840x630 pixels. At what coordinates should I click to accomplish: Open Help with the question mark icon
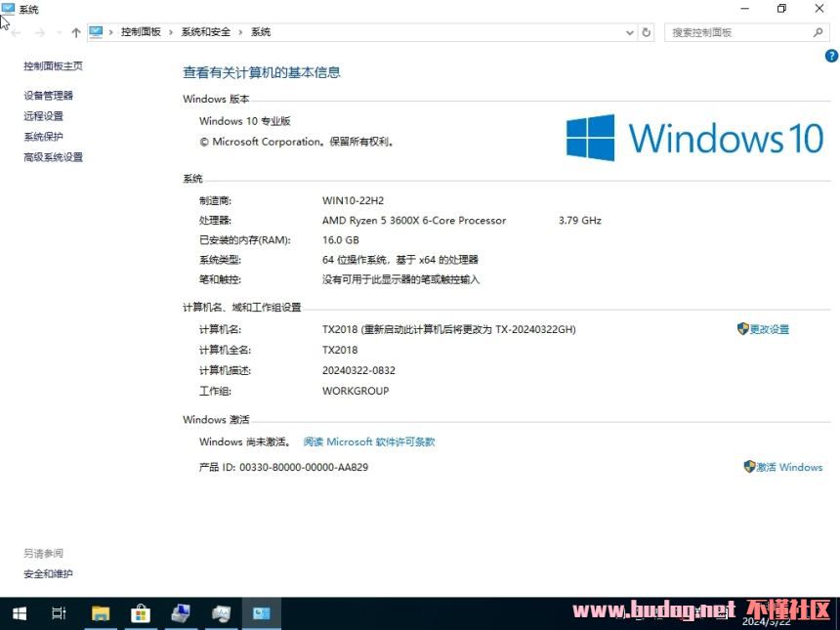[x=831, y=56]
